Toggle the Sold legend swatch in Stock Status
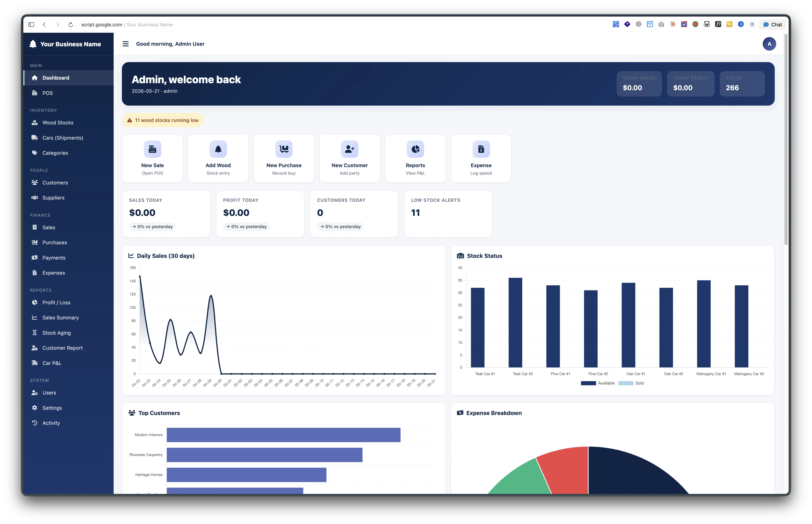This screenshot has height=524, width=812. (626, 383)
